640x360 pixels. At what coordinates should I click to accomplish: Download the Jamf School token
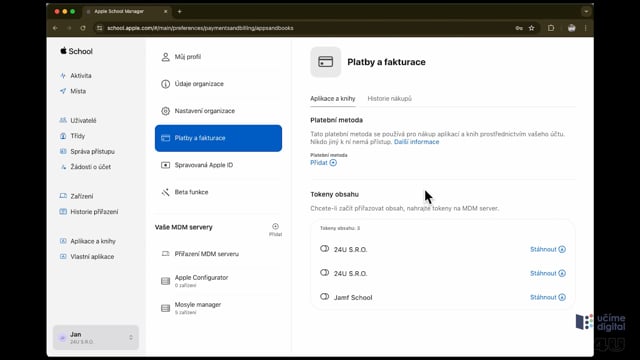[x=548, y=297]
